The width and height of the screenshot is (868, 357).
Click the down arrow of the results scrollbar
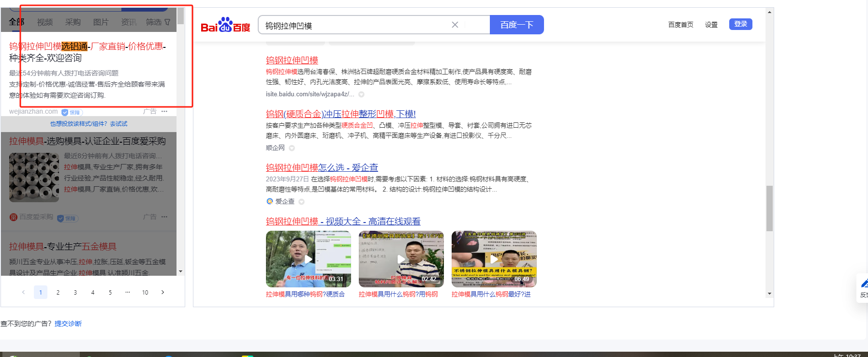769,294
